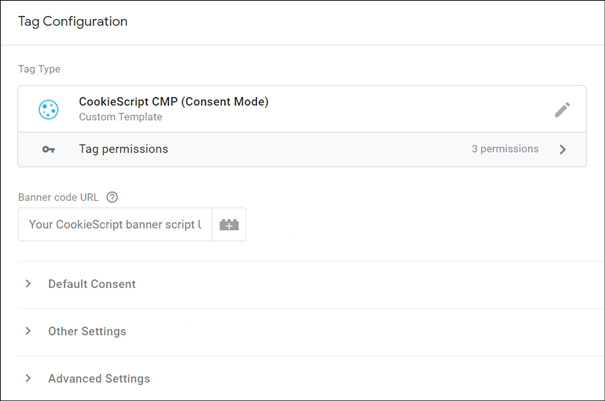Expand Default Consent using its chevron

coord(29,284)
